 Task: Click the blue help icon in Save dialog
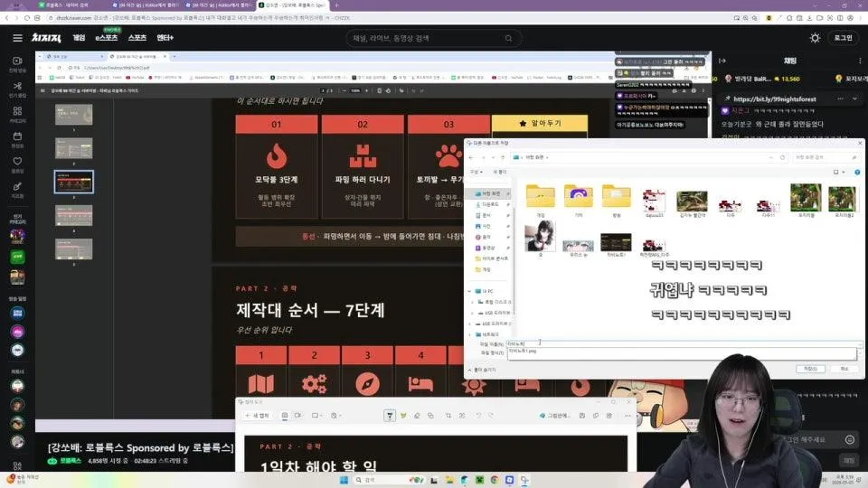click(x=857, y=172)
